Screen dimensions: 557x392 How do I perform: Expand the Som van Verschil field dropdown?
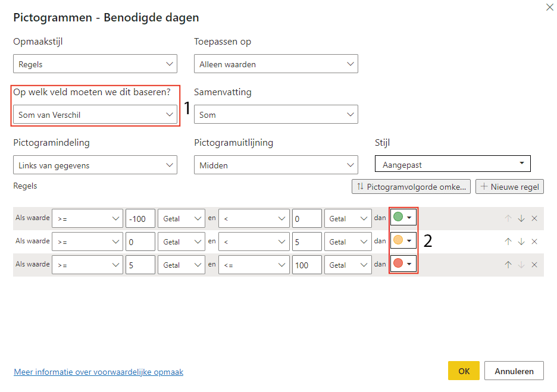click(x=95, y=115)
